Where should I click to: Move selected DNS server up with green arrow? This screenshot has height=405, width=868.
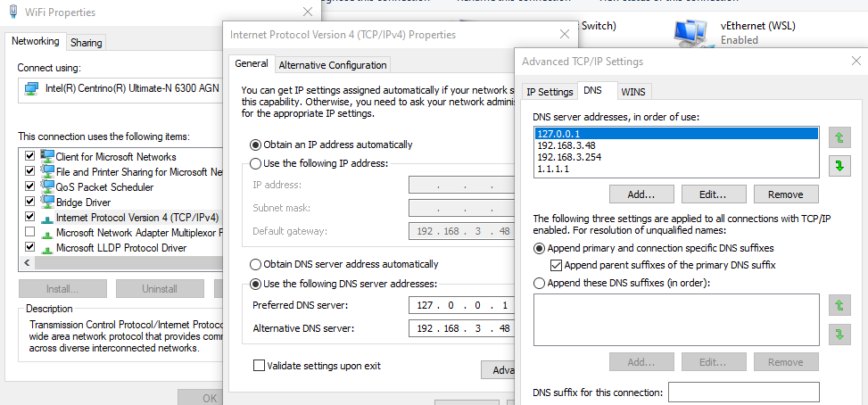point(839,137)
